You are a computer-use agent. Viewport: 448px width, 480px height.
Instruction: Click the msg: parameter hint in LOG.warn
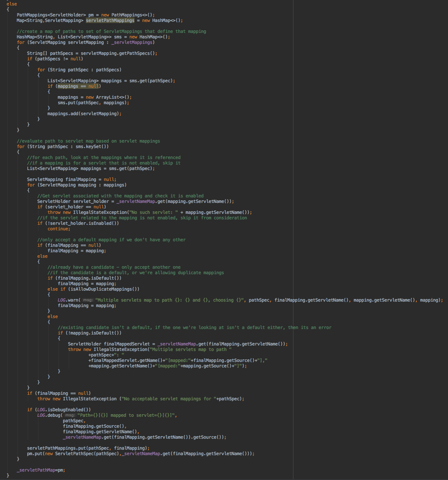(88, 300)
